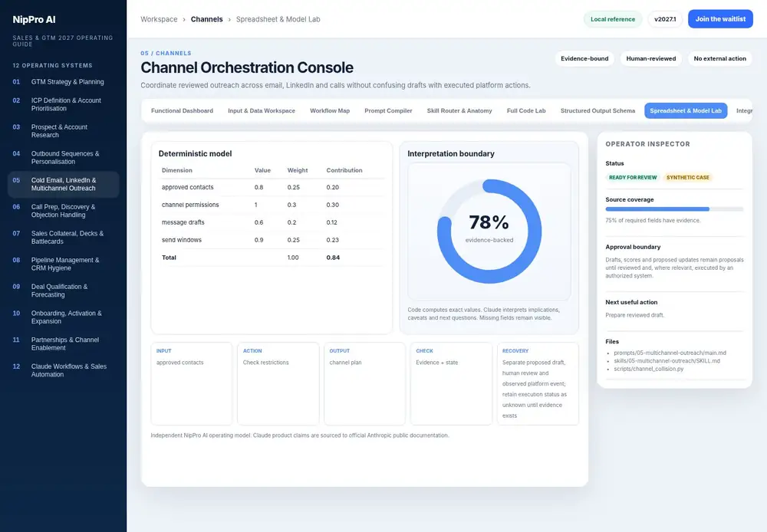
Task: Select Cold Email, LinkedIn & Multichannel Outreach
Action: pos(63,184)
